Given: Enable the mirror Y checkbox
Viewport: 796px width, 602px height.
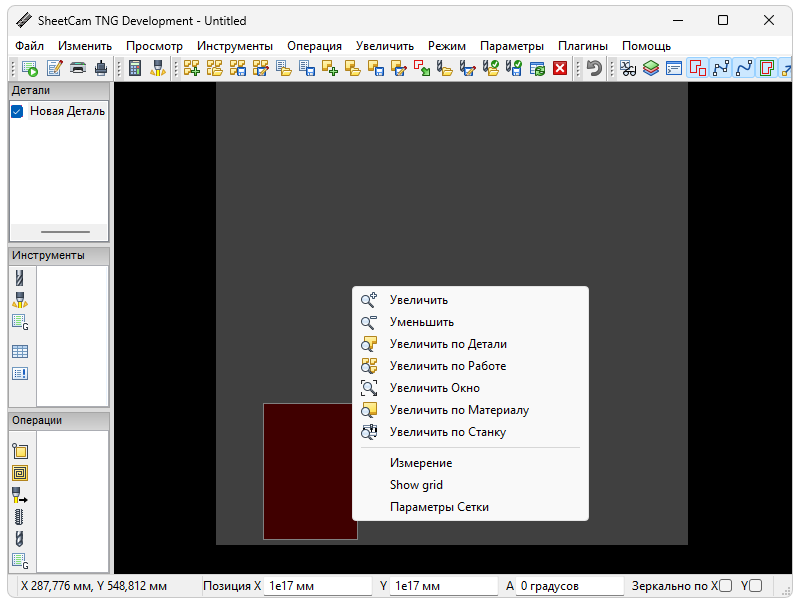Looking at the screenshot, I should click(x=755, y=586).
